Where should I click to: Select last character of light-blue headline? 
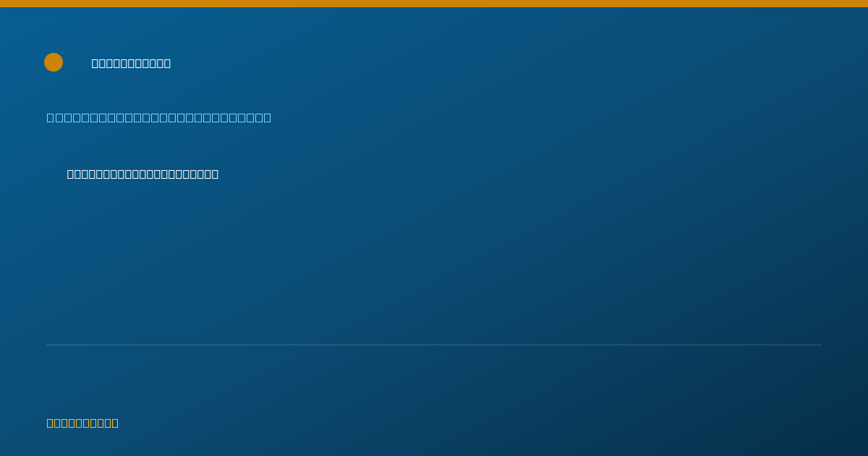click(x=267, y=117)
